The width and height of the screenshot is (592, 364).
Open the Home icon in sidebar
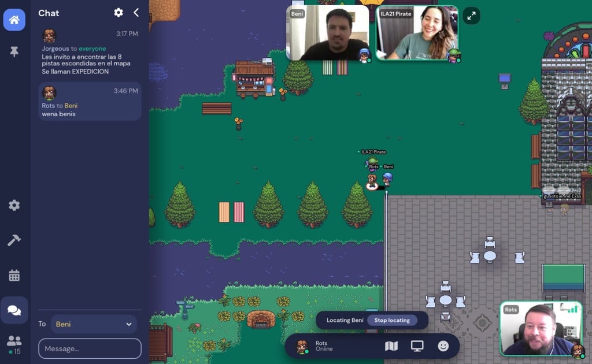(14, 20)
